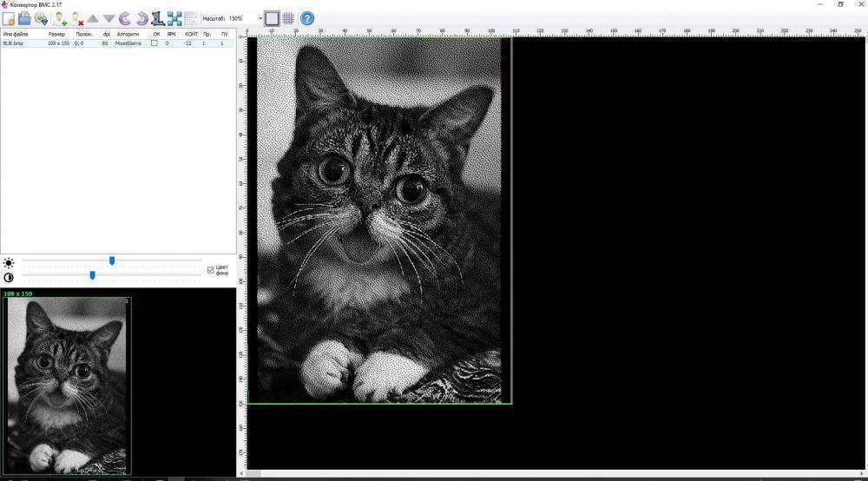Click the brightness slider handle
The width and height of the screenshot is (868, 481).
pyautogui.click(x=112, y=260)
